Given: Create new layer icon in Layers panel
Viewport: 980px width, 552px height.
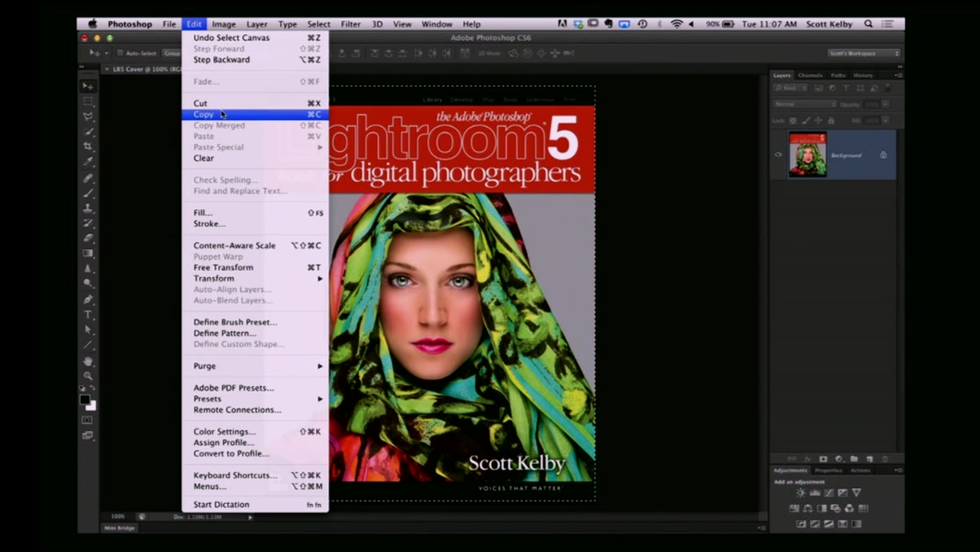Looking at the screenshot, I should [x=869, y=459].
